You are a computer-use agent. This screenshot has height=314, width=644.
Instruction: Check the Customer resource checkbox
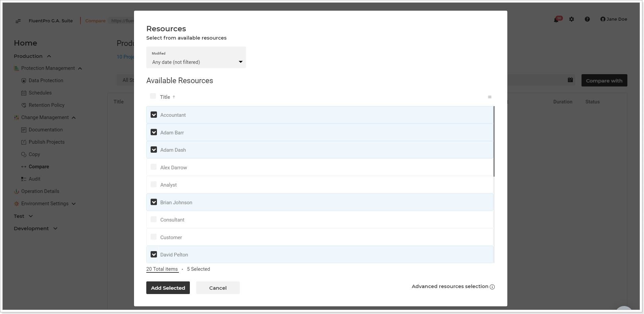154,237
